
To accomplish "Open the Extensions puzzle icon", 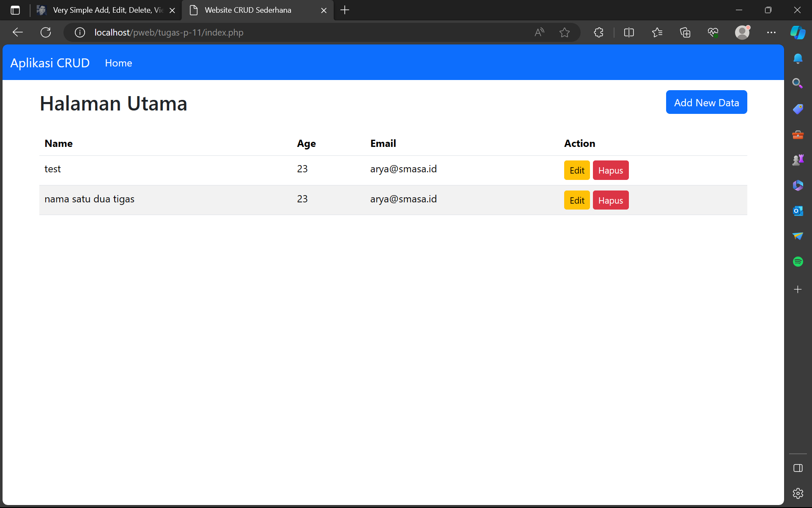I will (x=598, y=33).
